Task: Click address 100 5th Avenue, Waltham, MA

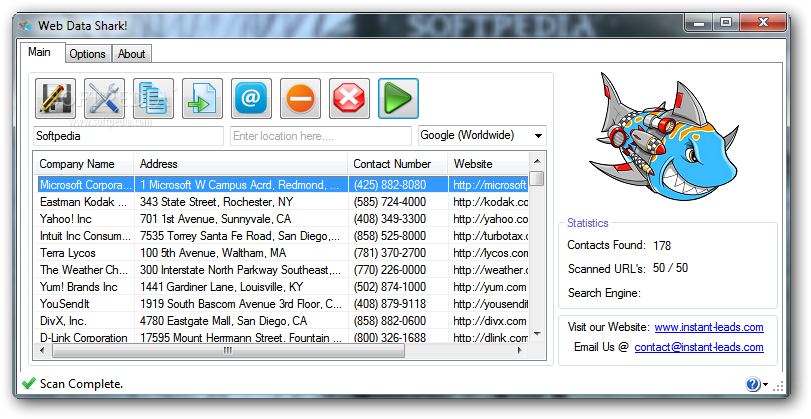Action: coord(213,253)
